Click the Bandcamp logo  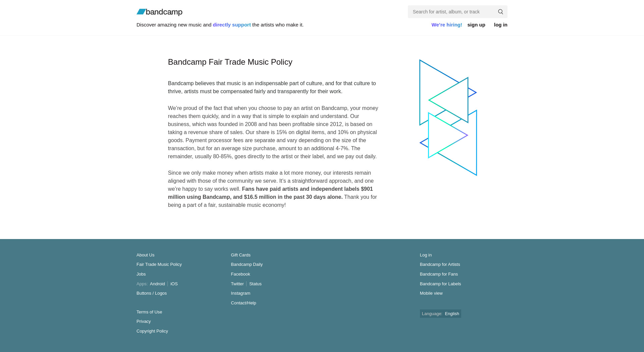coord(159,12)
